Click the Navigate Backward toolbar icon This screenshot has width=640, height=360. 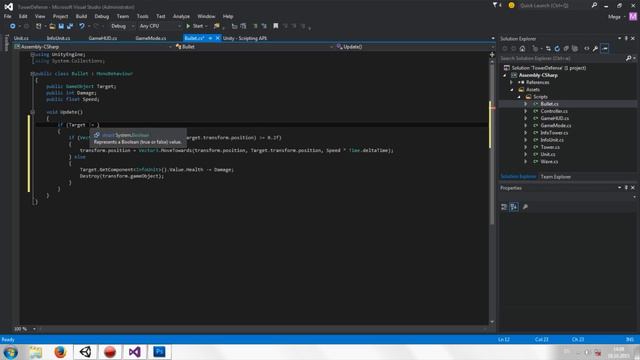coord(13,26)
